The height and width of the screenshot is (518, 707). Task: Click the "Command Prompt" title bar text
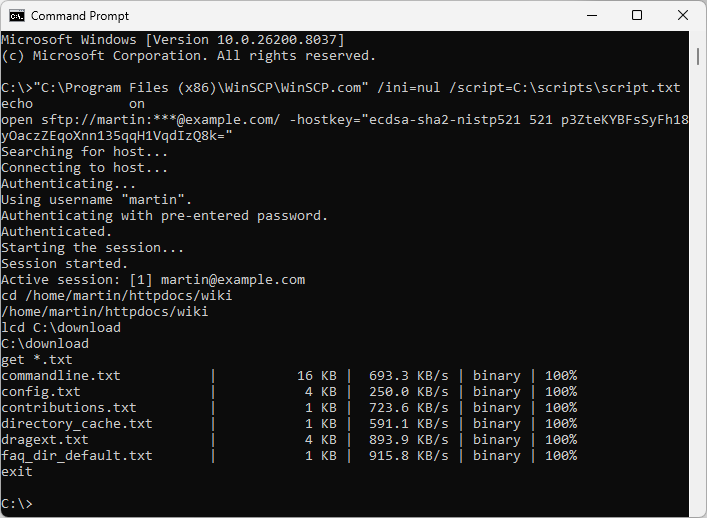point(79,16)
